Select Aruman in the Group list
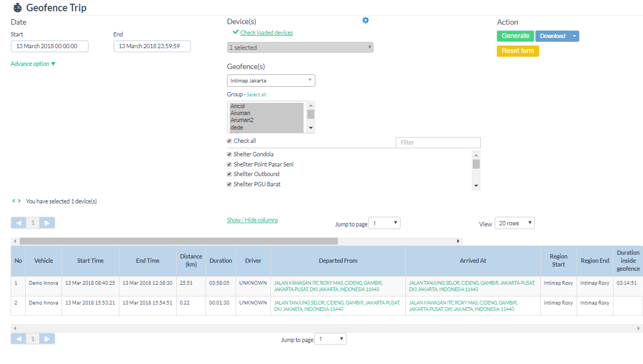The height and width of the screenshot is (364, 643). [x=240, y=113]
